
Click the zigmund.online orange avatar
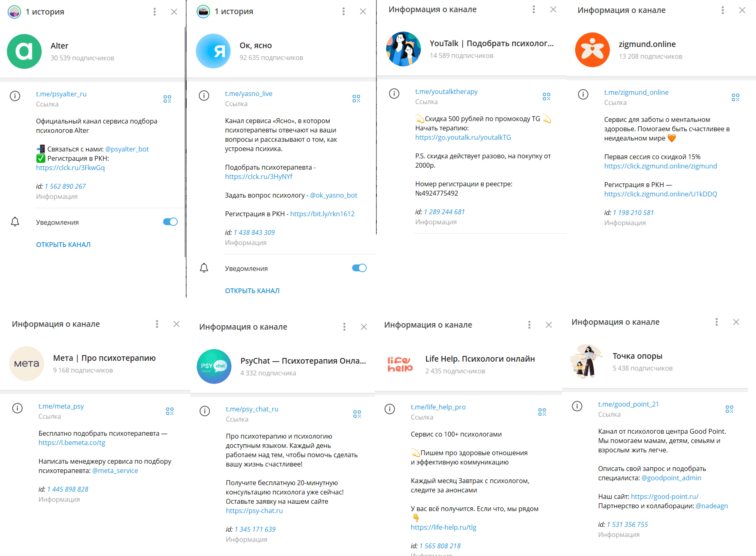[592, 49]
